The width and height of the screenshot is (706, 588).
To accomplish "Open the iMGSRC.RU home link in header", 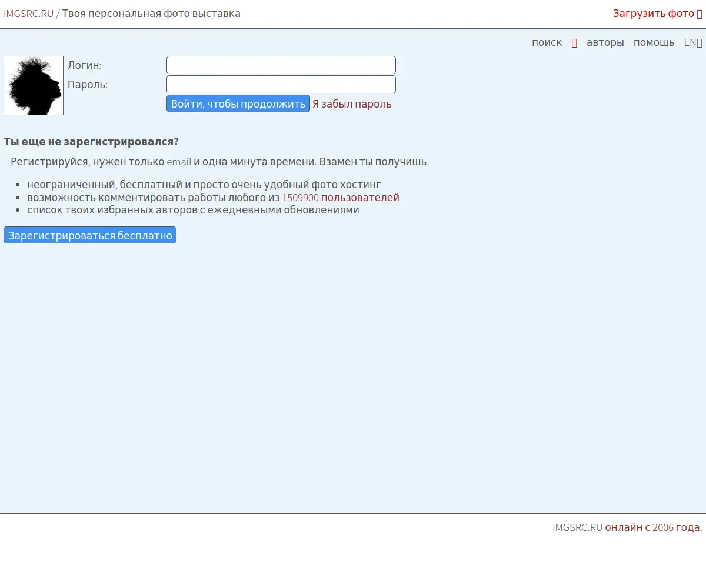I will [x=28, y=14].
